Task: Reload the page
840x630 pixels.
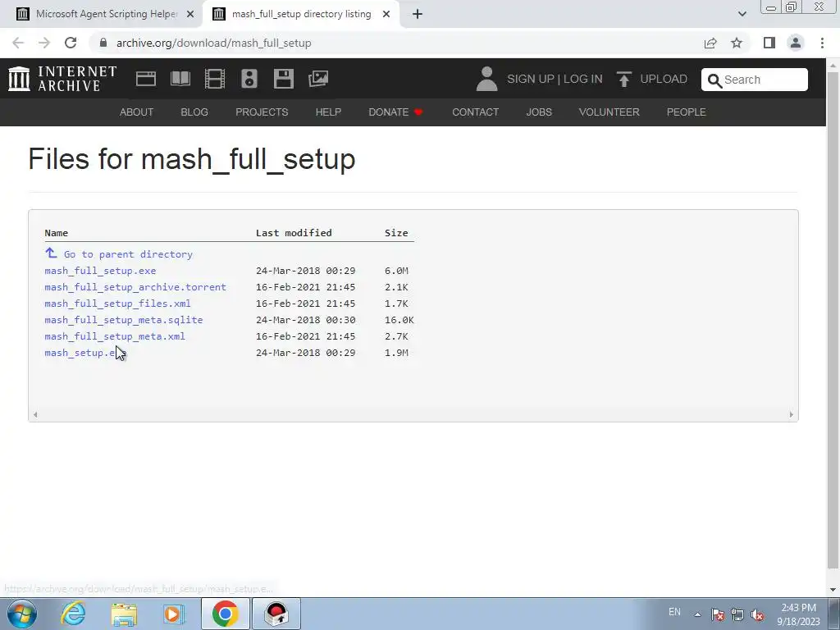Action: point(71,43)
